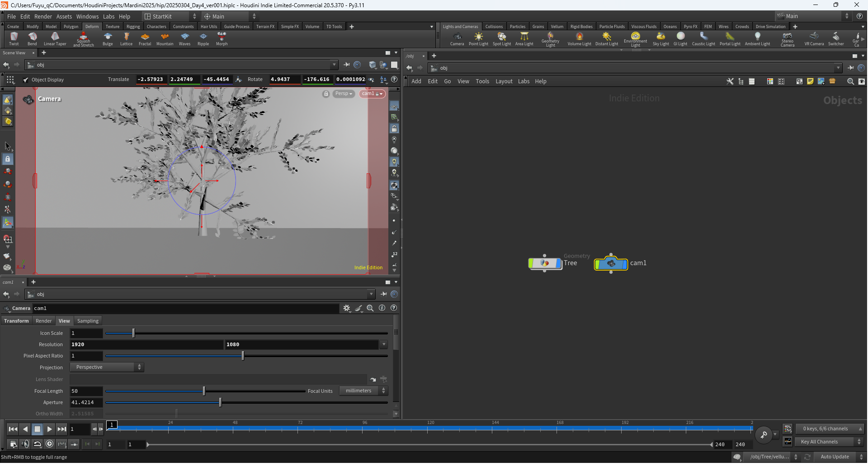Adjust the Focal Length slider

(x=205, y=391)
